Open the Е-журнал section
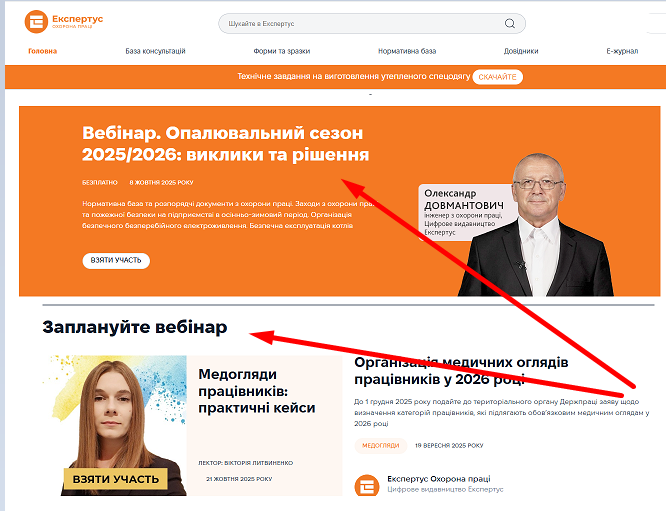This screenshot has width=666, height=511. pyautogui.click(x=622, y=51)
